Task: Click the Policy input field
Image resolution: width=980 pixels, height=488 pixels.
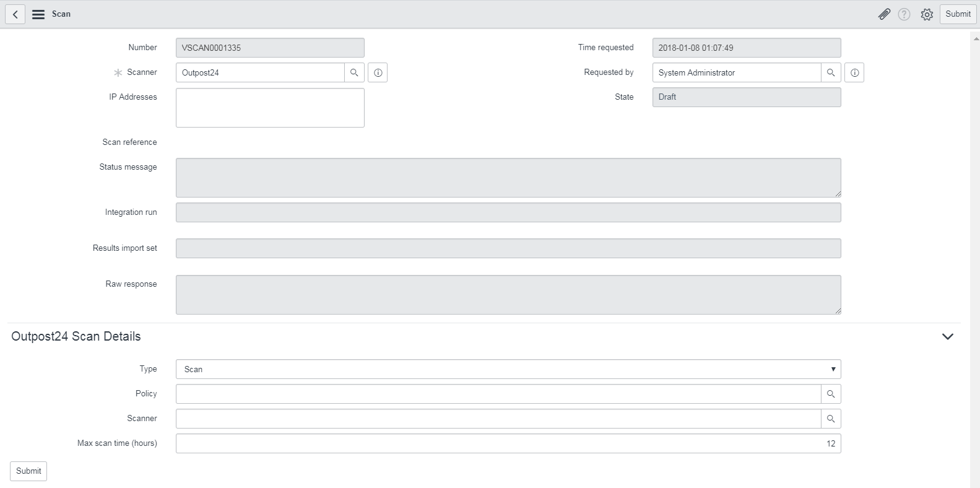Action: 498,394
